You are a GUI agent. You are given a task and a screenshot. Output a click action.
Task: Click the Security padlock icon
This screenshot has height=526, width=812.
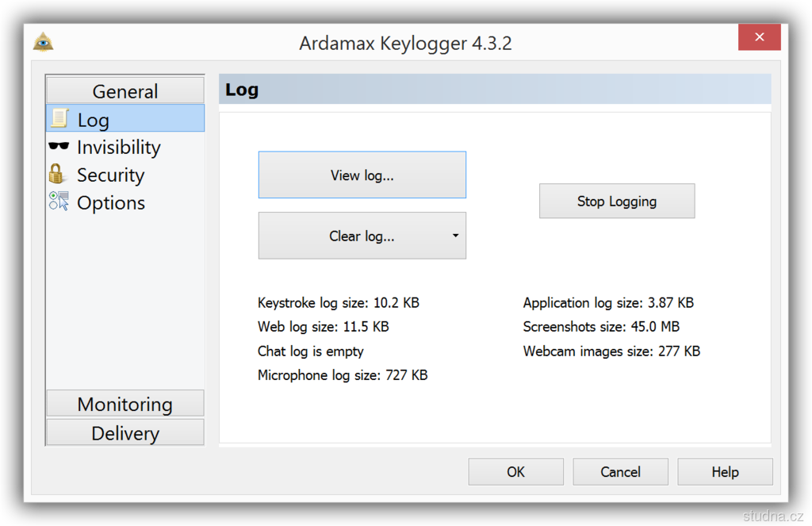pyautogui.click(x=56, y=174)
